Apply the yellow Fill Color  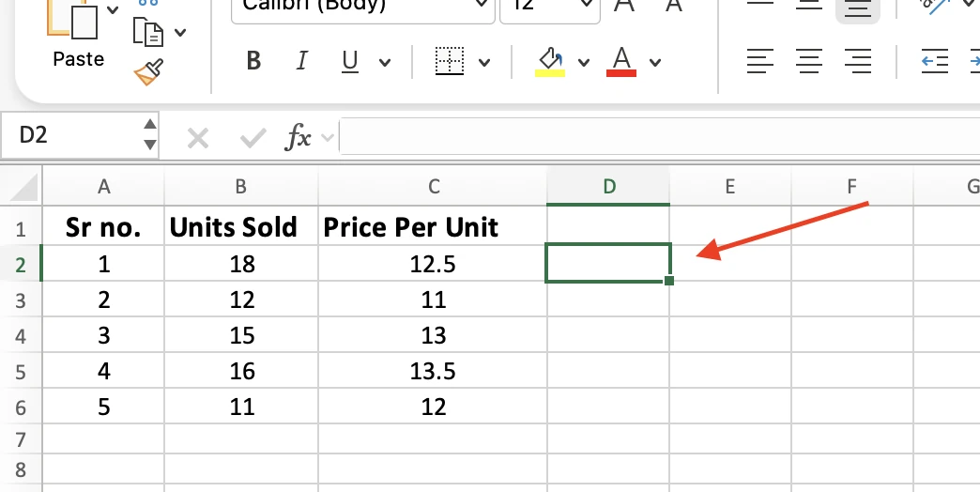(x=550, y=62)
